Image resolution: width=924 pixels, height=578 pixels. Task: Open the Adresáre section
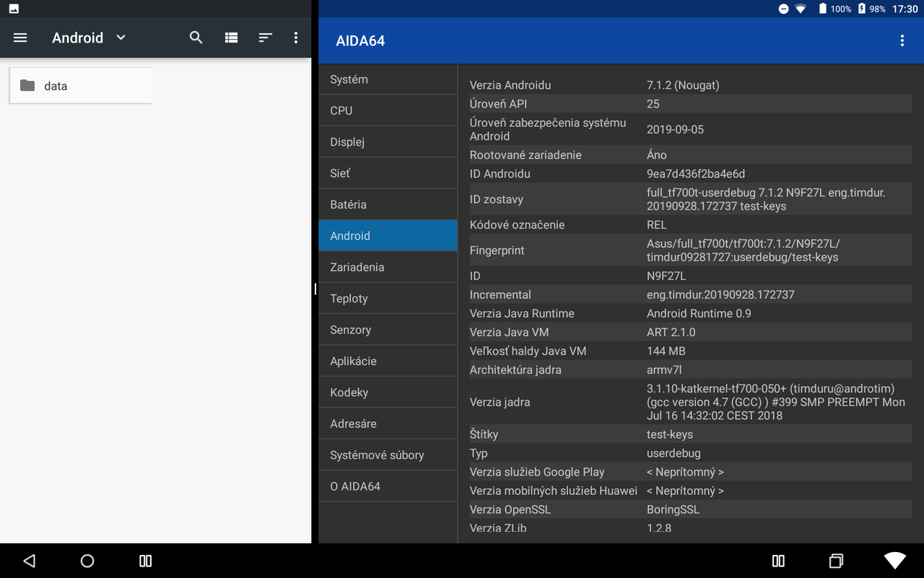(x=388, y=423)
